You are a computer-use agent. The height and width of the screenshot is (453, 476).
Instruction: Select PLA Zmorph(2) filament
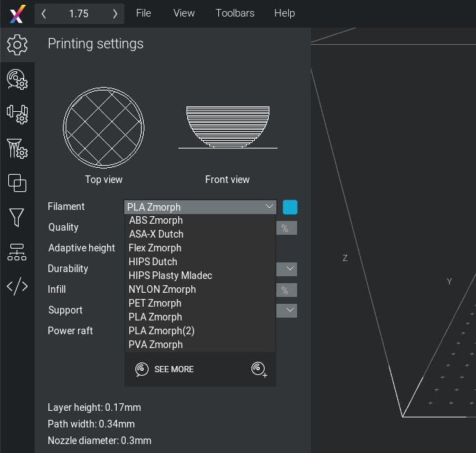[200, 331]
